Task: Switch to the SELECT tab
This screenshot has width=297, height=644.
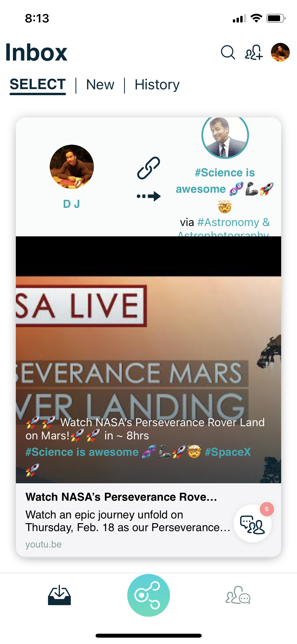Action: (x=38, y=85)
